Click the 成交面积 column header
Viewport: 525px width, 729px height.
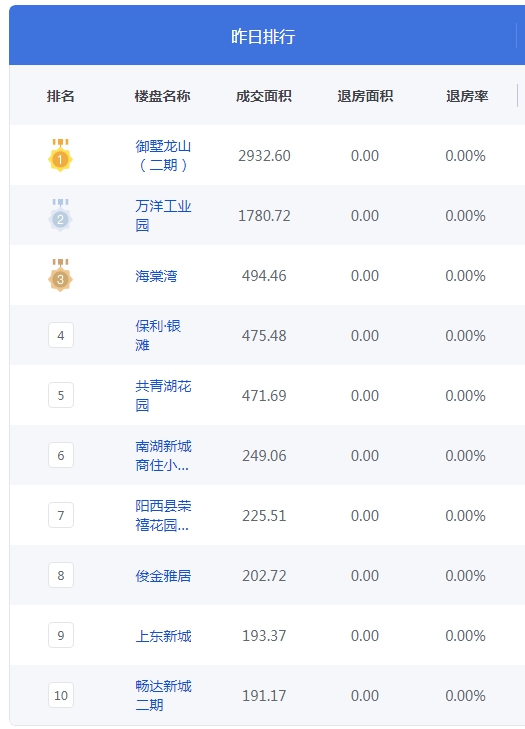(264, 96)
